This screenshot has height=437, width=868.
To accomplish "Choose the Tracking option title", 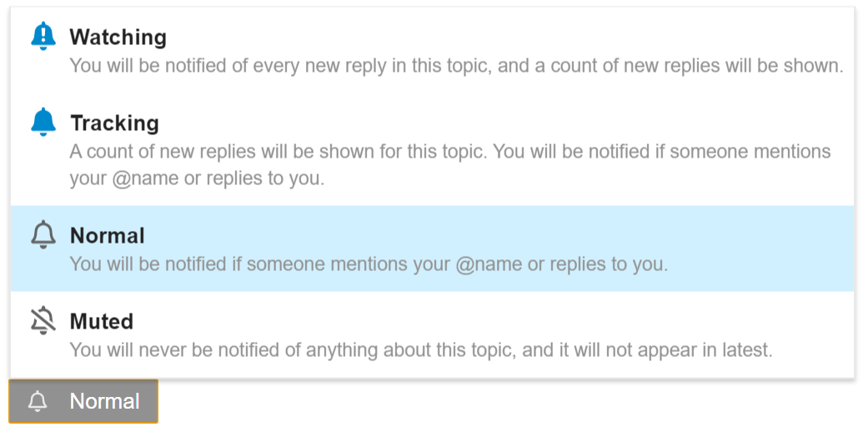I will pos(114,123).
